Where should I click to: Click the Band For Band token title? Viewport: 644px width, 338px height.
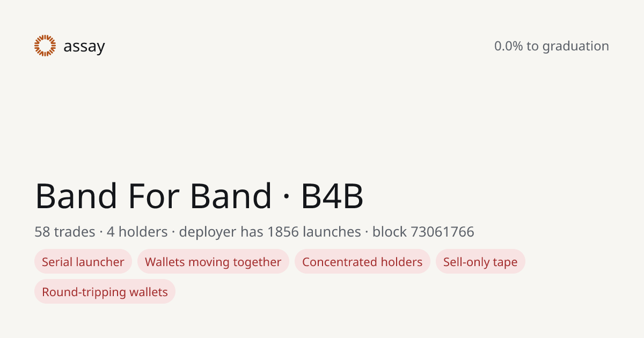(x=153, y=196)
